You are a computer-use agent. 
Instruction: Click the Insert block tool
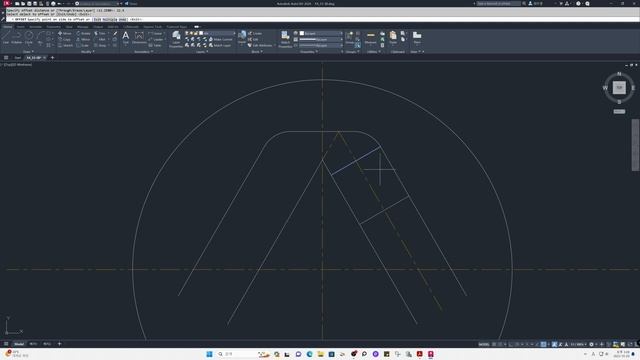click(x=242, y=38)
